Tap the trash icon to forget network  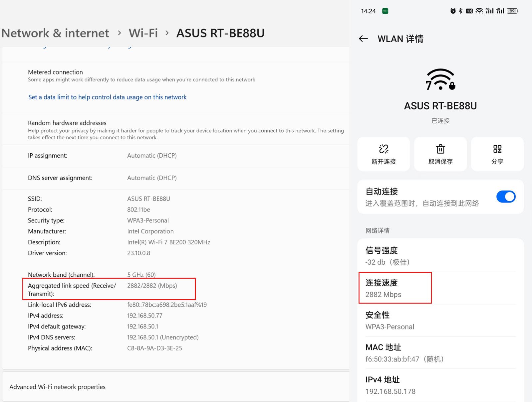[440, 149]
